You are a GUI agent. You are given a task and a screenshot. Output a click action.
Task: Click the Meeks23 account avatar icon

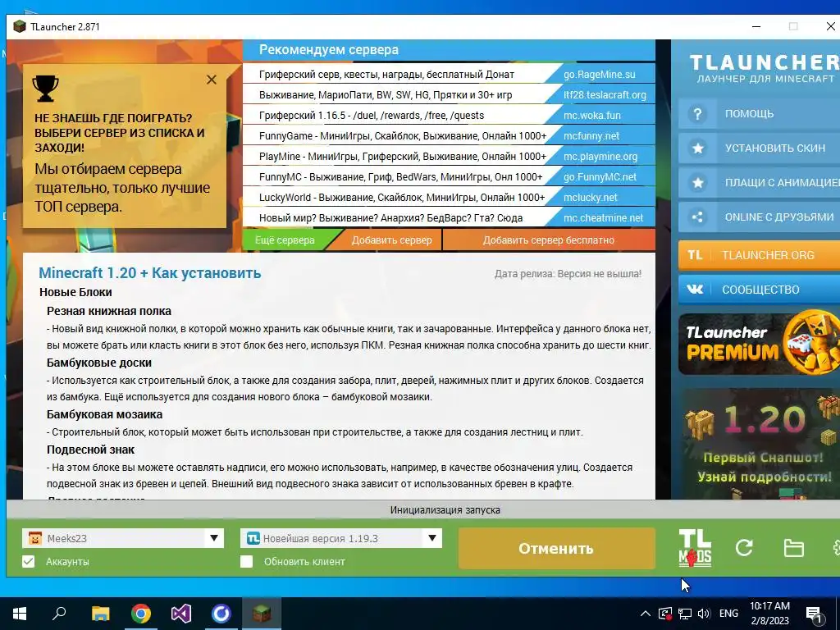coord(34,538)
